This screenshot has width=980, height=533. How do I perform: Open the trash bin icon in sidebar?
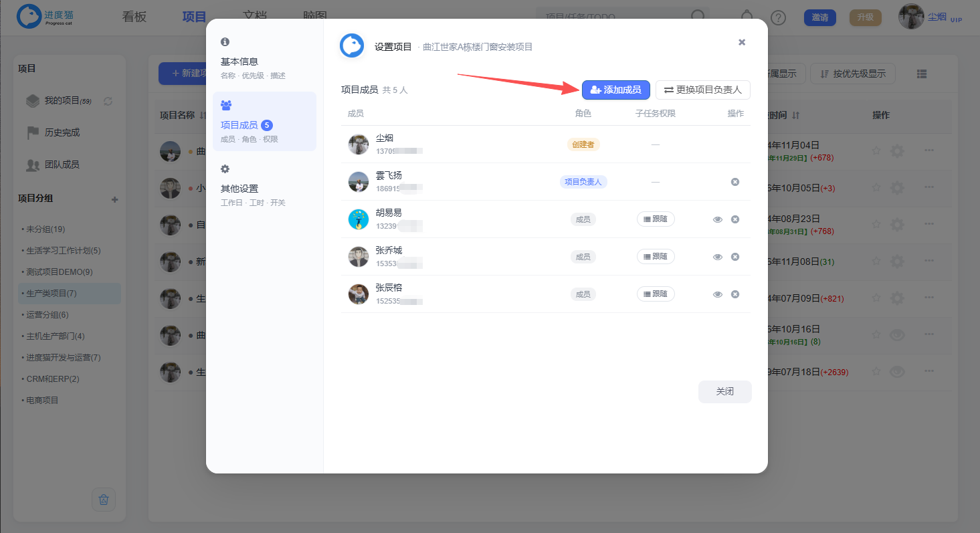104,500
